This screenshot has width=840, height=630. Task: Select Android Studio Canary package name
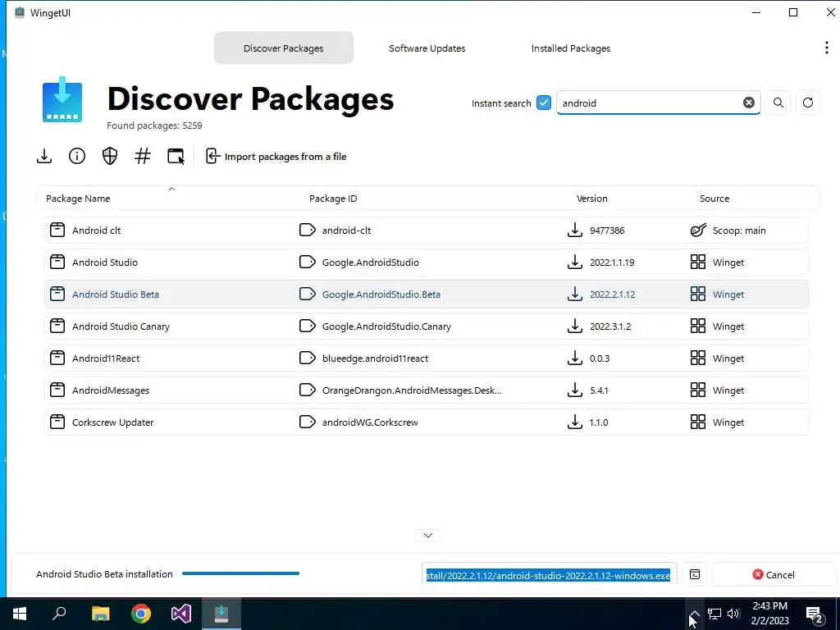click(121, 326)
